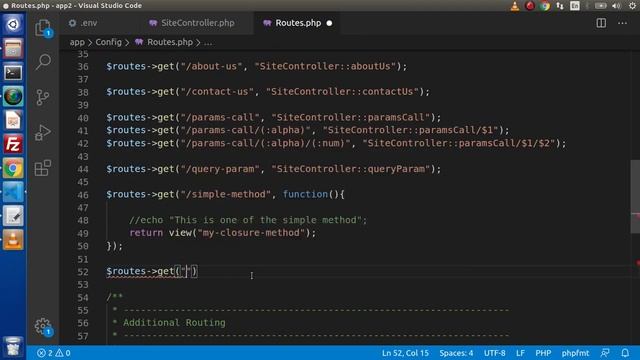Change end of line sequence LF
This screenshot has height=360, width=640.
pos(520,353)
